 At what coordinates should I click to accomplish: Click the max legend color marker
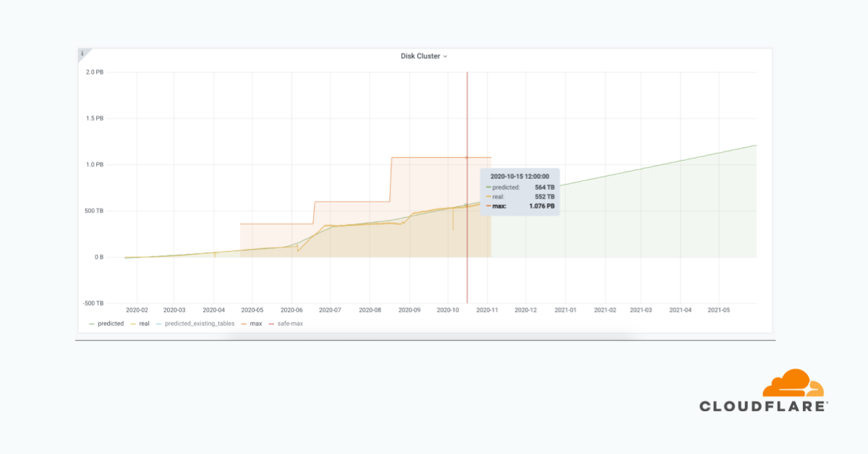point(243,324)
